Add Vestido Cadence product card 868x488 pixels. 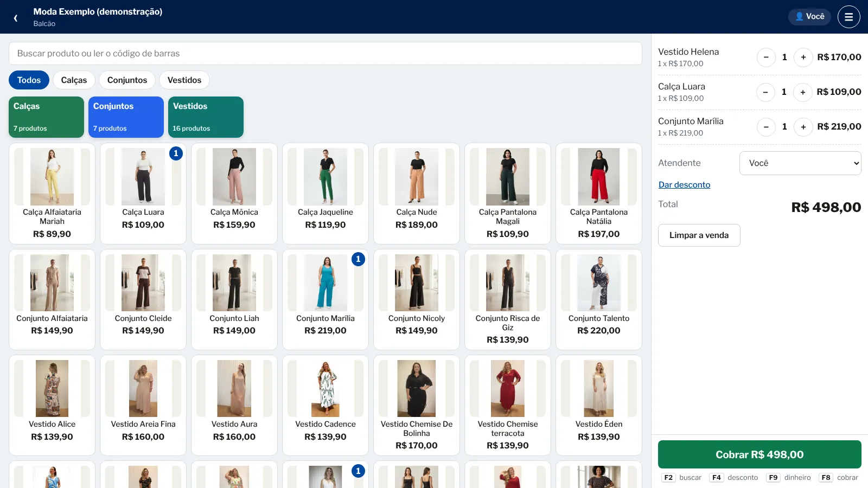click(325, 405)
